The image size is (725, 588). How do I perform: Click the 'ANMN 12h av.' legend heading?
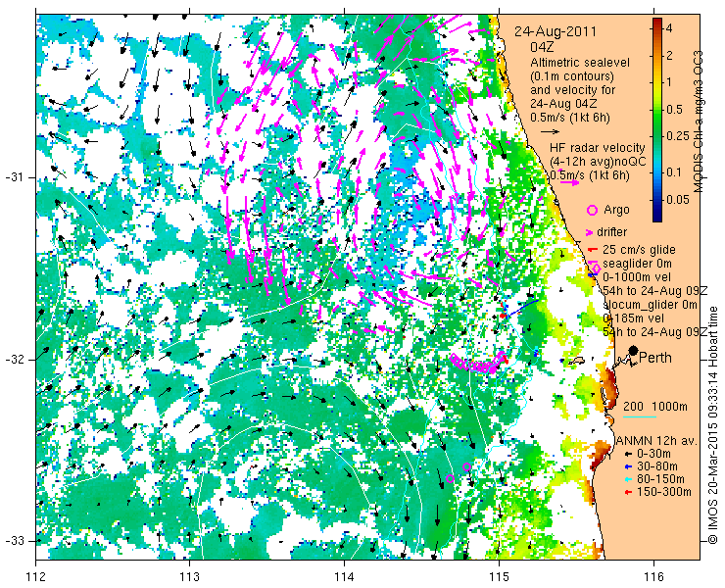coord(658,440)
